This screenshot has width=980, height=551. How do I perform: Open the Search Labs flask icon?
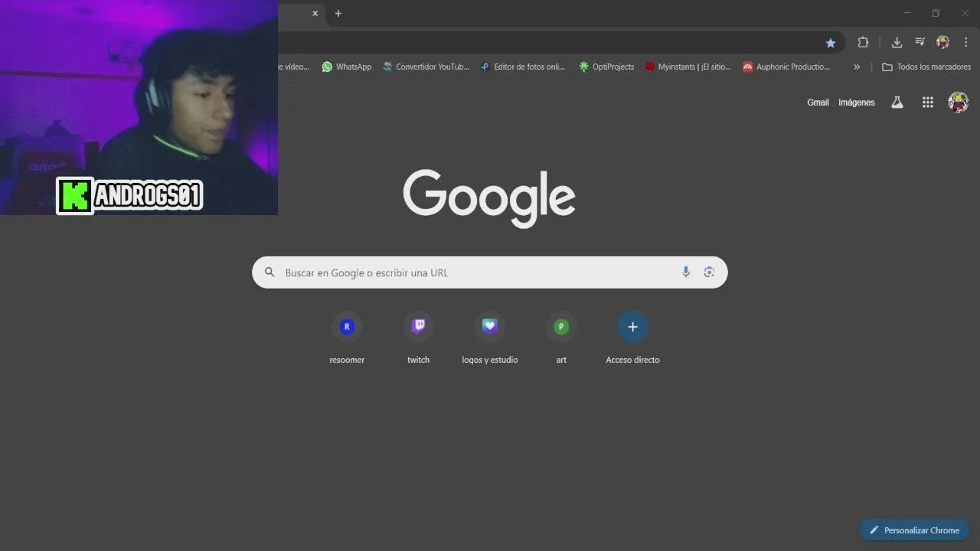[897, 103]
